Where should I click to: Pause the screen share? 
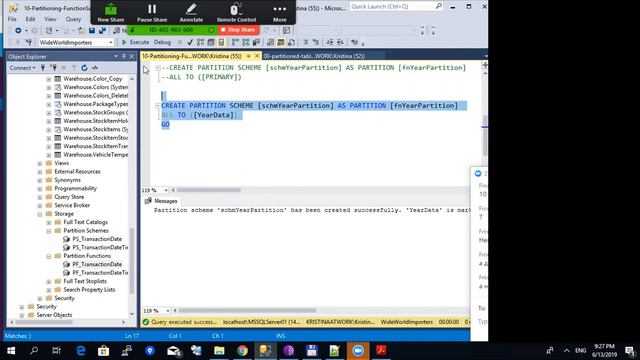pyautogui.click(x=152, y=13)
